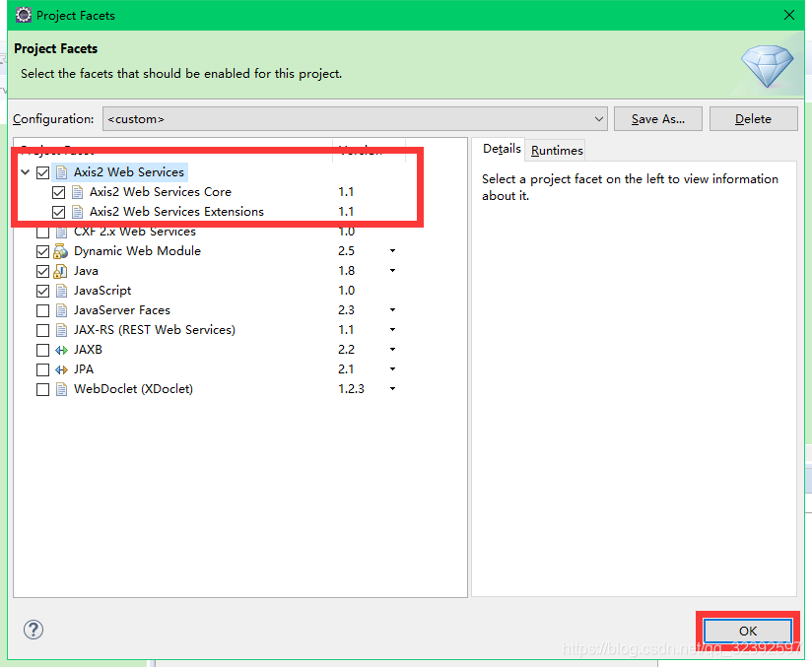Screen dimensions: 812x667
Task: Click the Java version 1.8 value
Action: [347, 271]
